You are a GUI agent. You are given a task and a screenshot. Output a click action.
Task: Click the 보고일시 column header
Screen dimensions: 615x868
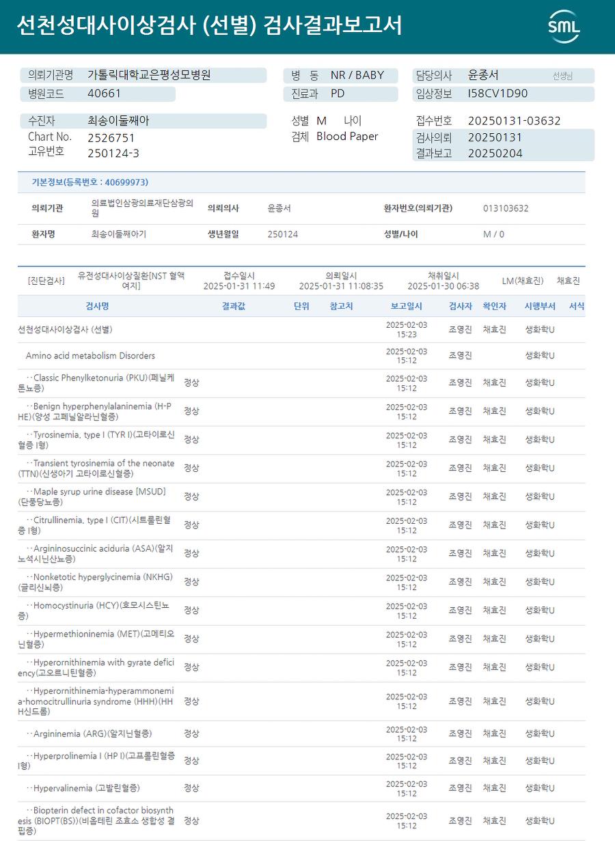pyautogui.click(x=407, y=307)
